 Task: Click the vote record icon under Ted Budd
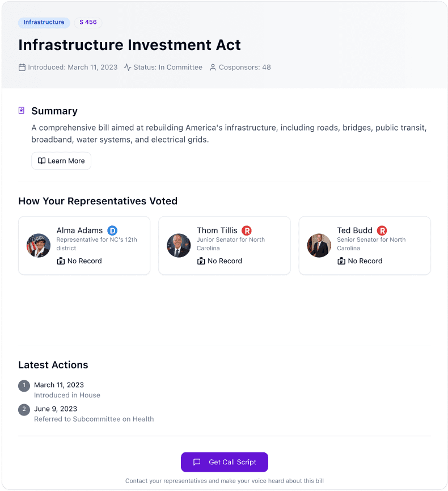click(x=341, y=261)
